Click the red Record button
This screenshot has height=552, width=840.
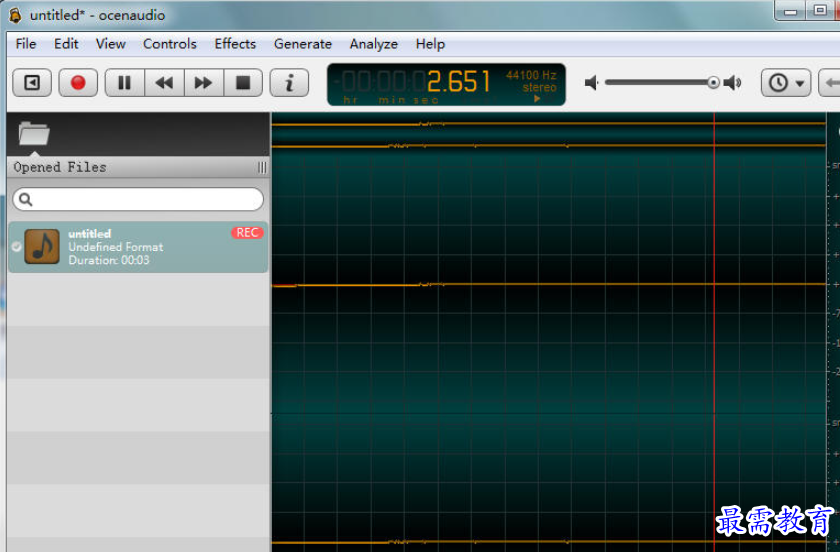[x=78, y=83]
